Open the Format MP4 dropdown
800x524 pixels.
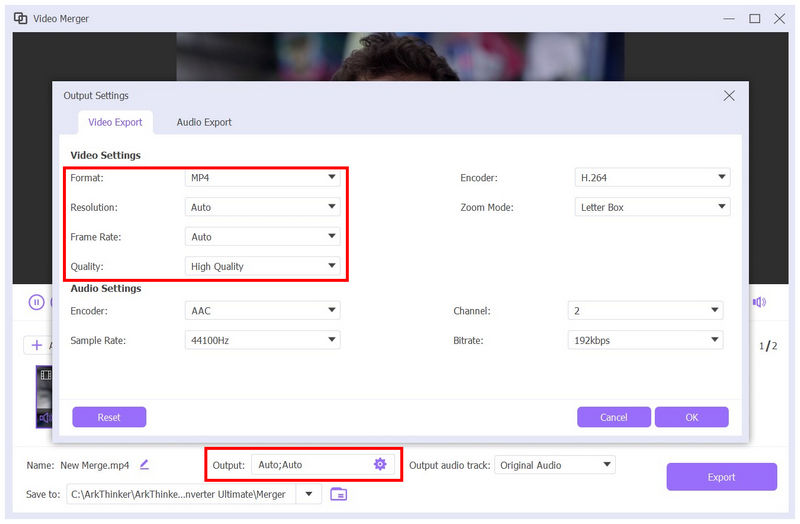pyautogui.click(x=262, y=178)
